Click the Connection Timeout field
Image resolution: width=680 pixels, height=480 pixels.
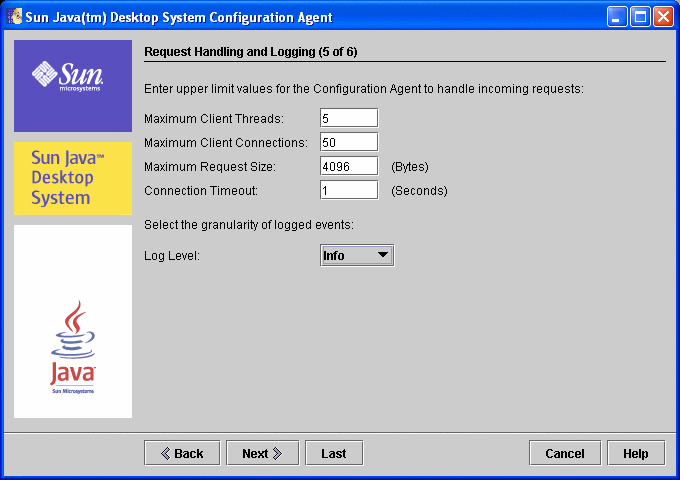[349, 190]
